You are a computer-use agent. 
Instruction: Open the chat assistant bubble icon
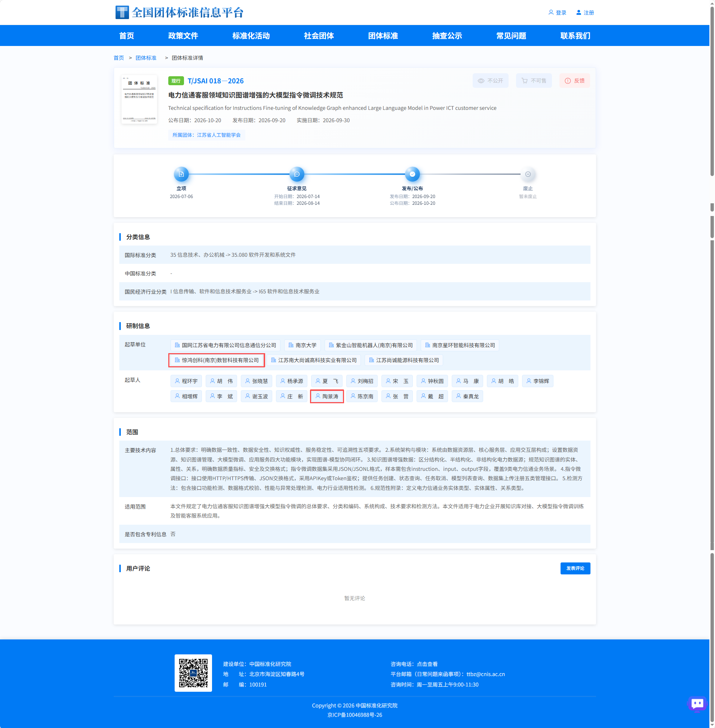(697, 703)
